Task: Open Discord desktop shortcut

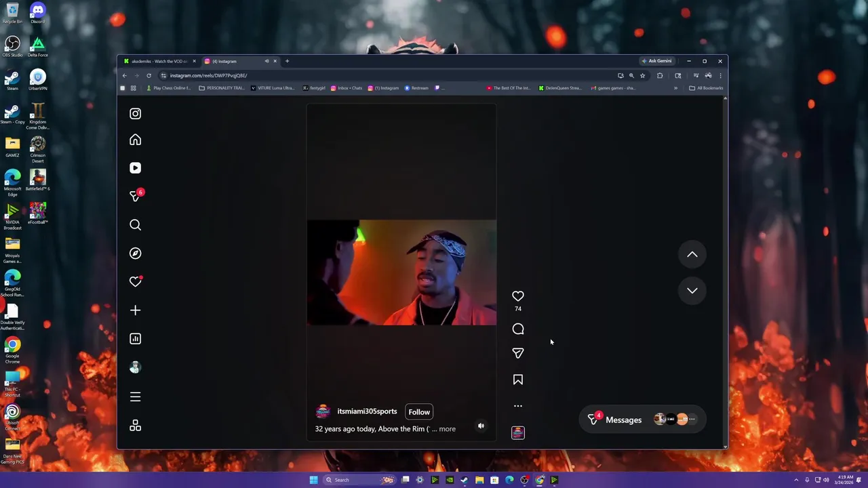Action: tap(37, 13)
